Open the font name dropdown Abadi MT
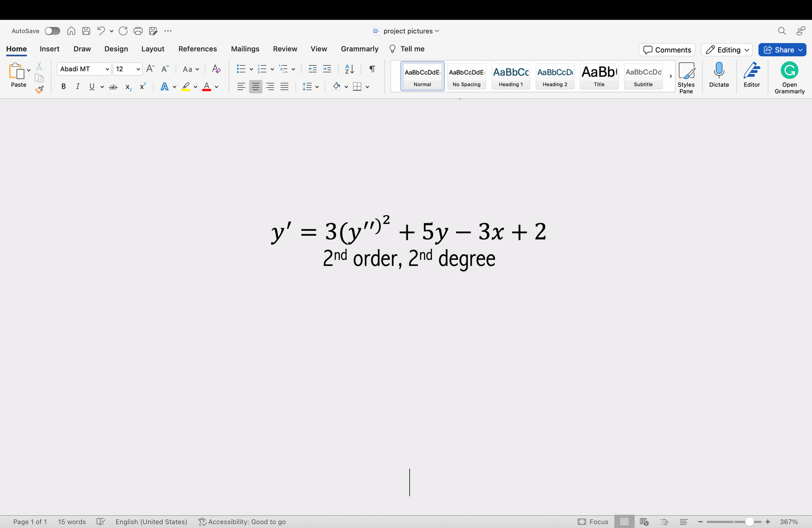The height and width of the screenshot is (528, 812). pyautogui.click(x=84, y=69)
